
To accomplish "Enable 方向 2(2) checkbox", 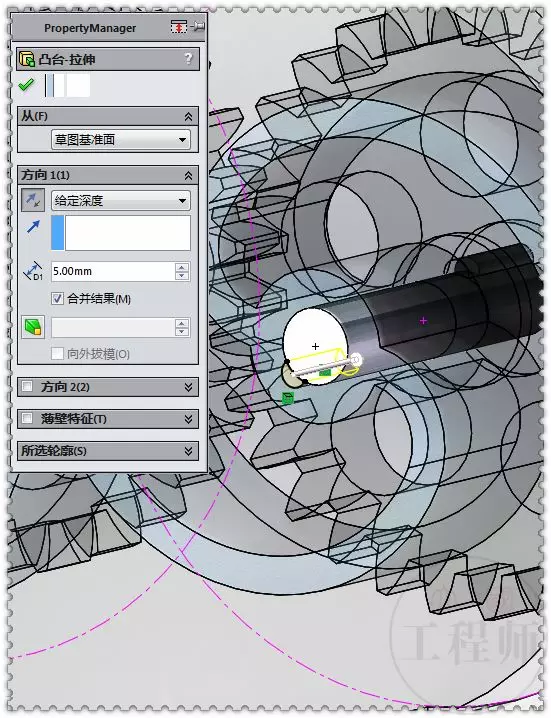I will pos(27,386).
